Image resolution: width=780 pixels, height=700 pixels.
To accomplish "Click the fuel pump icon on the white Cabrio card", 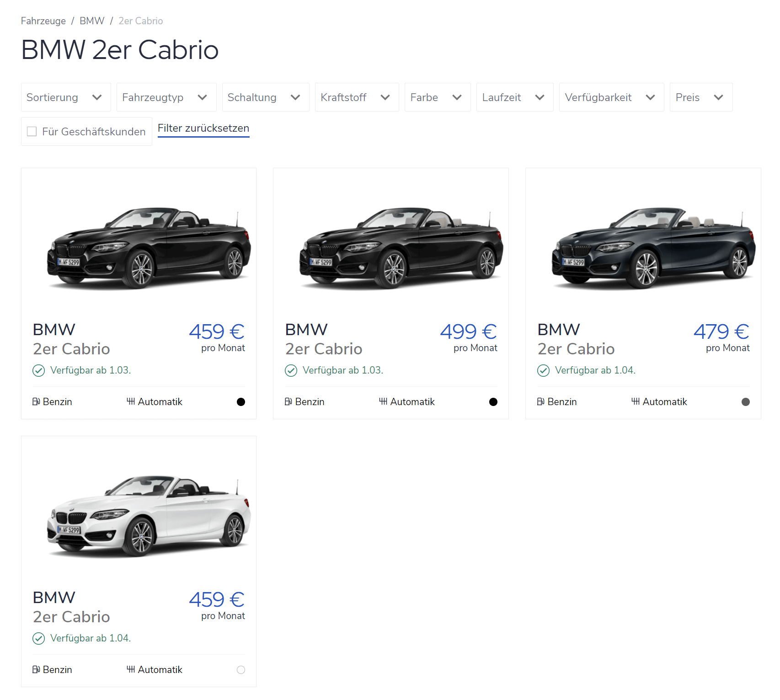I will [x=36, y=670].
